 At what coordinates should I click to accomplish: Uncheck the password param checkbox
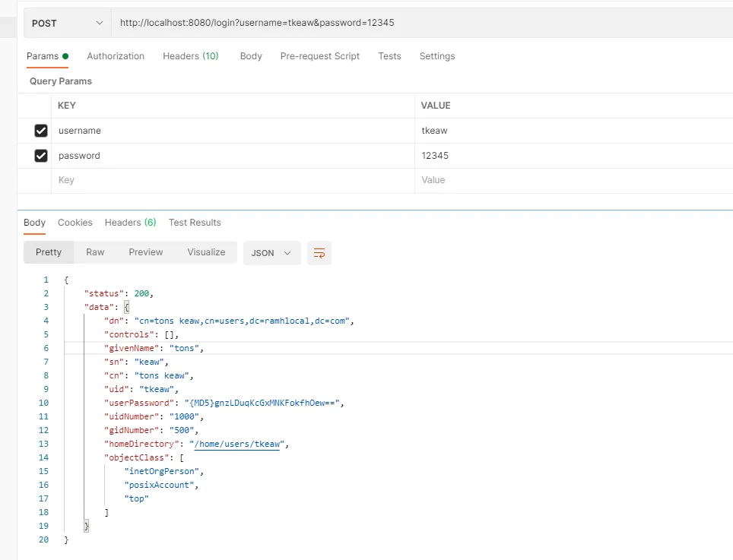[41, 156]
